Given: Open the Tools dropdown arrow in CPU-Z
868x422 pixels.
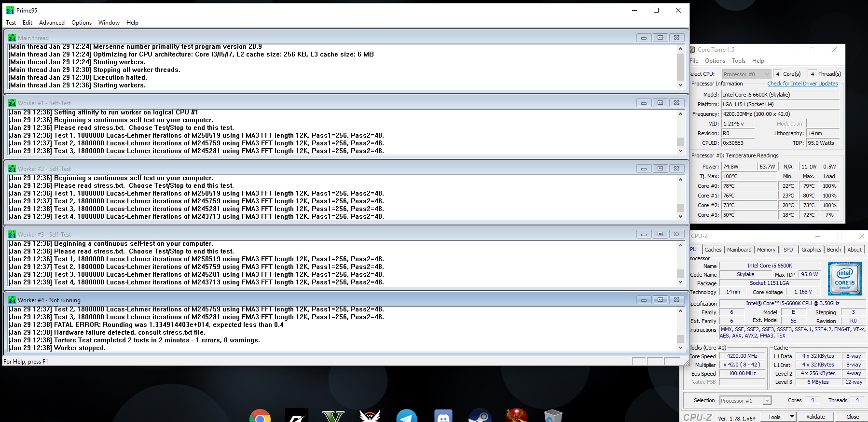Looking at the screenshot, I should pyautogui.click(x=792, y=417).
